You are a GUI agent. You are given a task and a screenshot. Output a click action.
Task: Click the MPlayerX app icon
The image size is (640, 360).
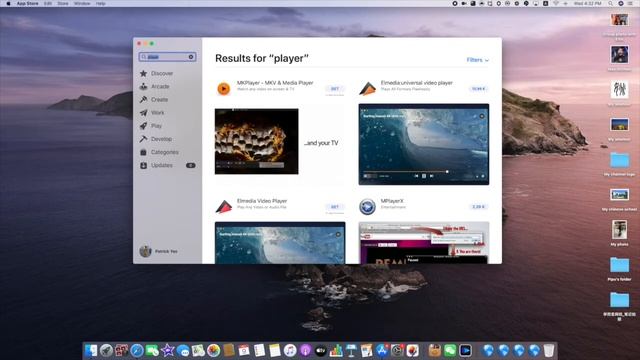click(367, 207)
